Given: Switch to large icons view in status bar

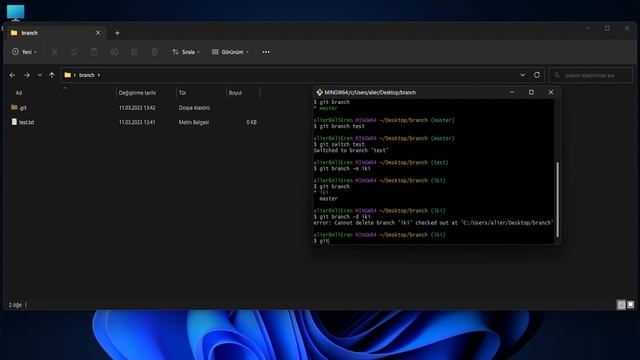Looking at the screenshot, I should [631, 304].
